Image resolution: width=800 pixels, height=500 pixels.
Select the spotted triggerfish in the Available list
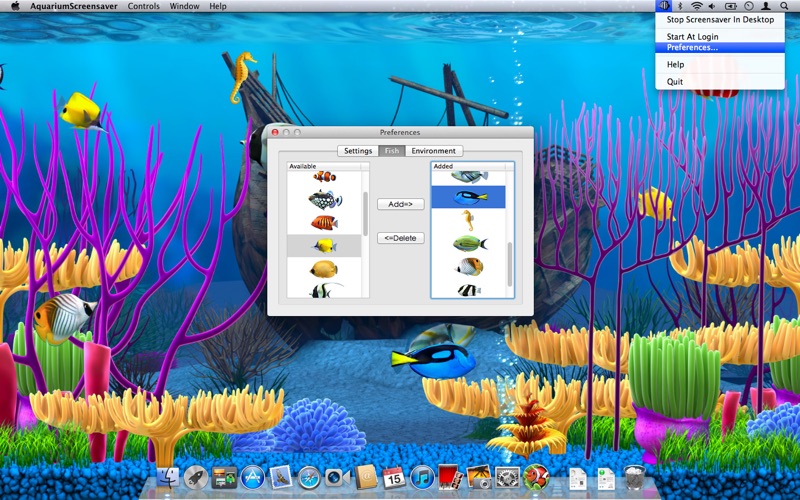[324, 199]
